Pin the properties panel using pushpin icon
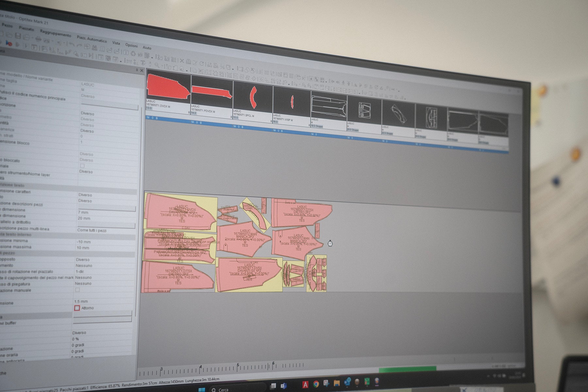Screen dimensions: 588x392 (137, 70)
